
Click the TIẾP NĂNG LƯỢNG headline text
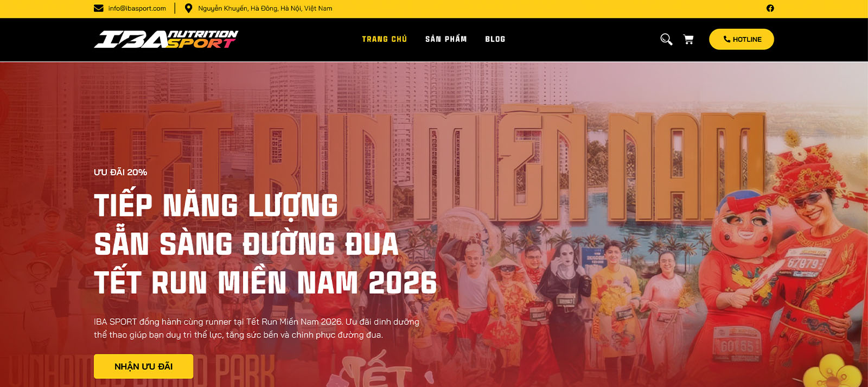tap(216, 205)
